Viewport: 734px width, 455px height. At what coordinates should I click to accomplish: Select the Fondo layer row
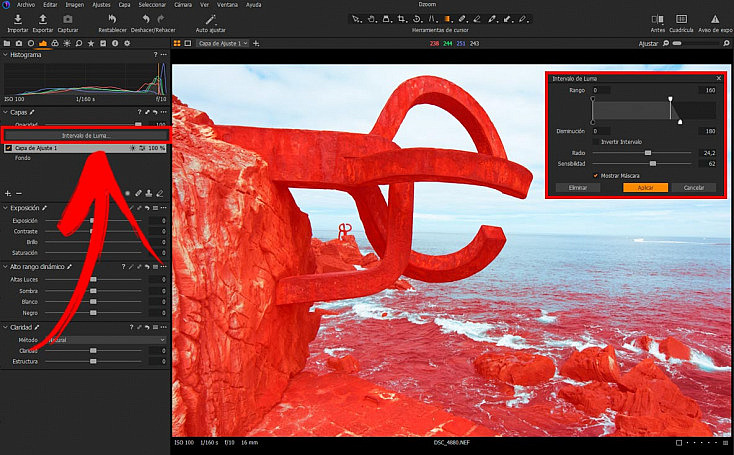pyautogui.click(x=86, y=158)
